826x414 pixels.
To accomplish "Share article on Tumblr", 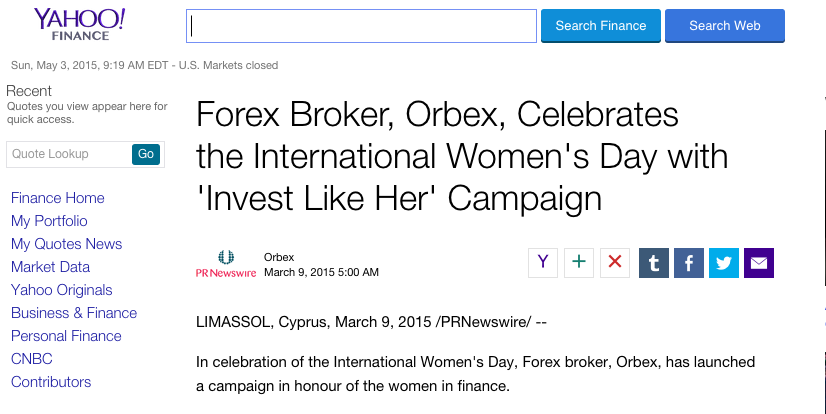I will [654, 263].
